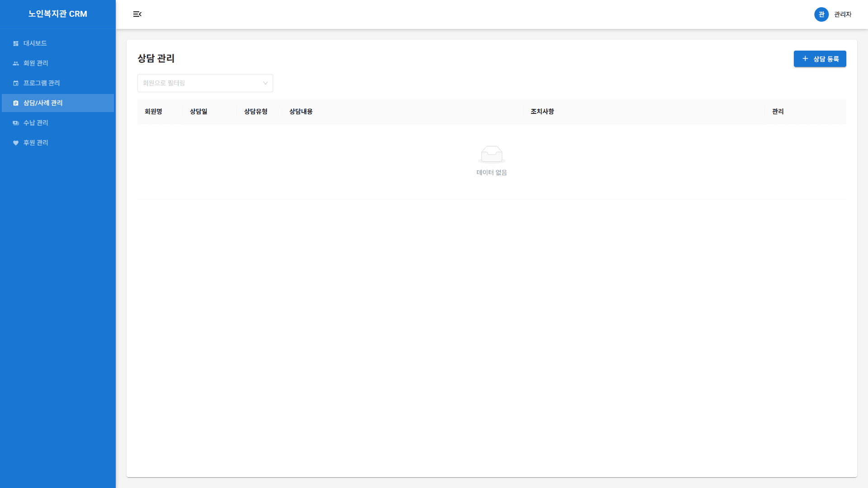Go to 회원 관리 menu item
Image resolution: width=868 pixels, height=488 pixels.
pyautogui.click(x=36, y=63)
